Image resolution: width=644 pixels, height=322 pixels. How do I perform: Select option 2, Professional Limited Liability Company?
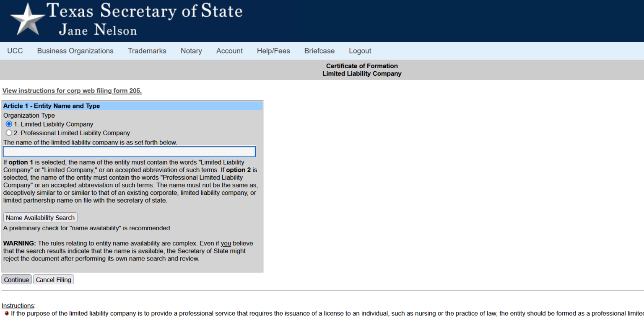pyautogui.click(x=9, y=132)
